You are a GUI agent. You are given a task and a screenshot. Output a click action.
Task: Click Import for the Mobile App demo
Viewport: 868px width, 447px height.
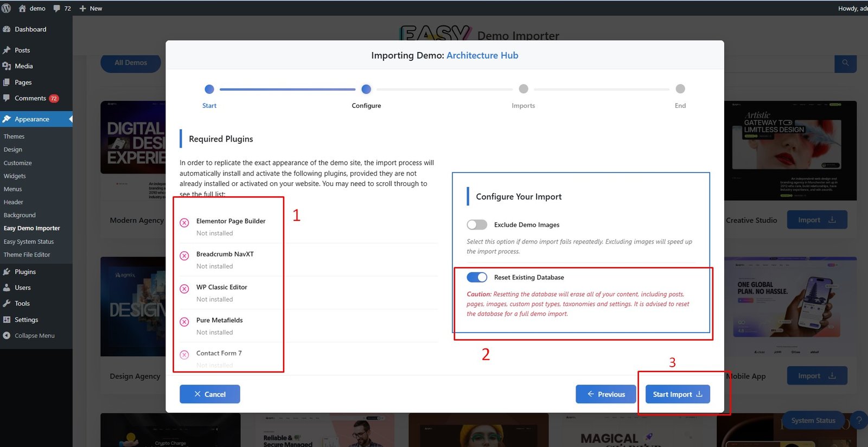817,376
